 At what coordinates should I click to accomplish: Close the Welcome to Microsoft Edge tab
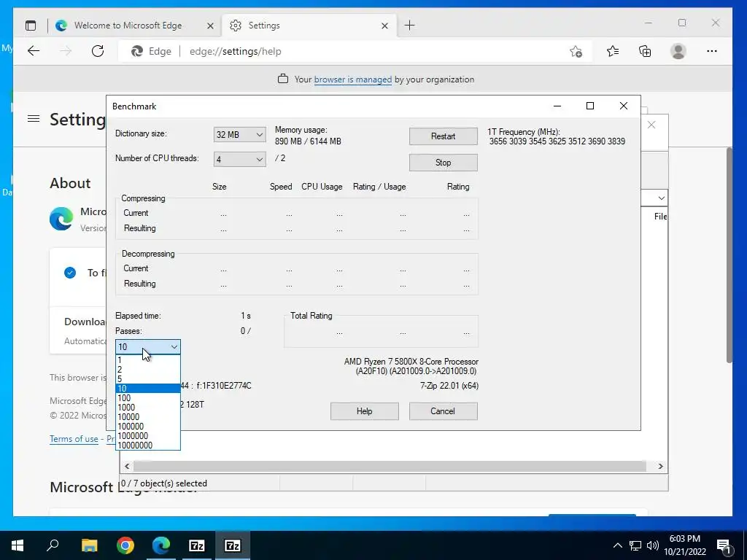(x=210, y=26)
